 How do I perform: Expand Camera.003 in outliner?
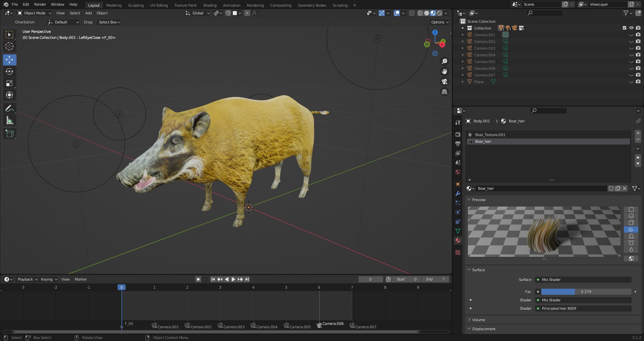point(463,48)
